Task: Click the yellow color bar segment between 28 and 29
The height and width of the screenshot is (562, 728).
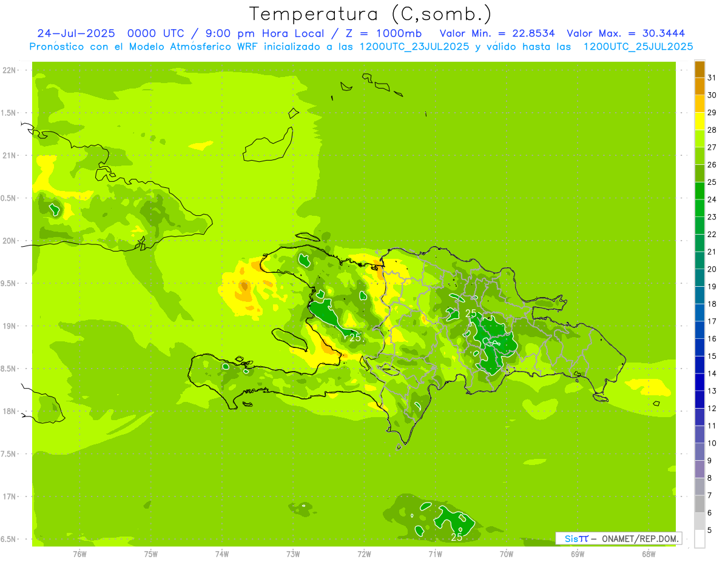Action: tap(699, 121)
